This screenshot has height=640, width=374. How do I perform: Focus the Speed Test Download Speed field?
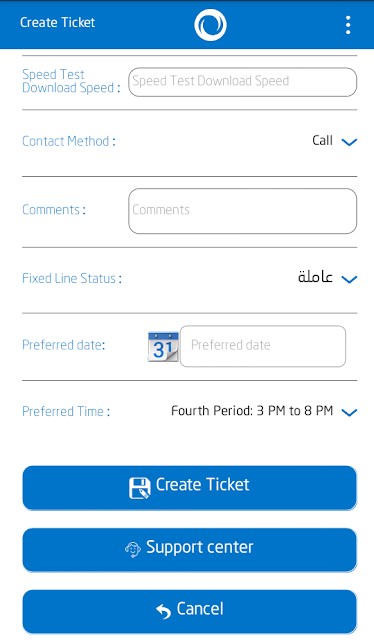click(243, 82)
